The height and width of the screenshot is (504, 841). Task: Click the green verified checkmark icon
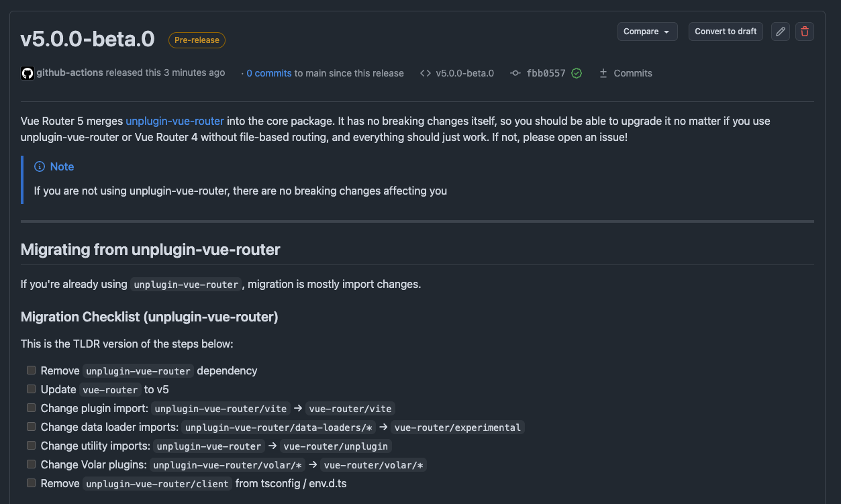(577, 73)
